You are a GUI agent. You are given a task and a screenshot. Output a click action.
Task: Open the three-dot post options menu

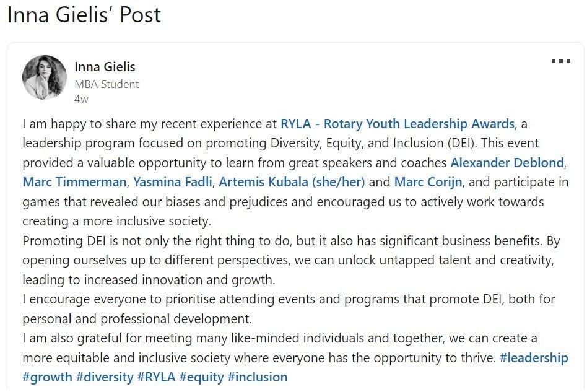560,61
